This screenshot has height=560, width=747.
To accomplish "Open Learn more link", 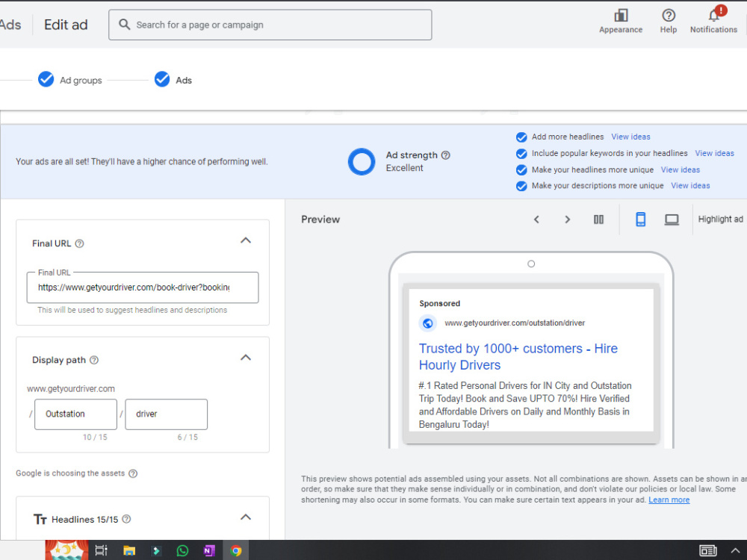I will (x=669, y=500).
